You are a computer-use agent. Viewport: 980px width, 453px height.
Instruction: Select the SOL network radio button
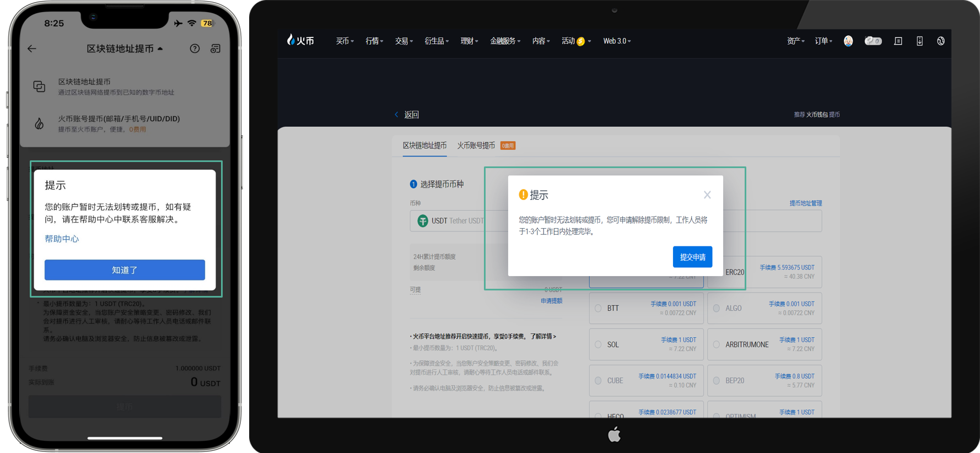click(x=598, y=344)
